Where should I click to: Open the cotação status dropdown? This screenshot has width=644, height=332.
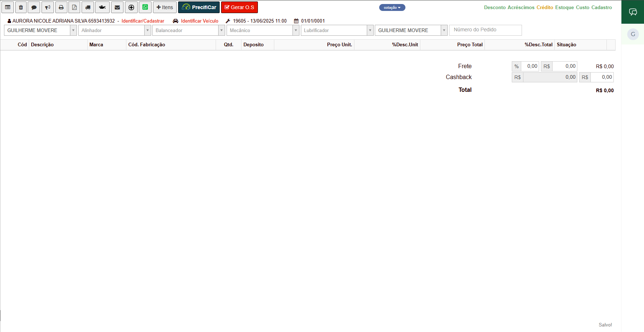[392, 8]
